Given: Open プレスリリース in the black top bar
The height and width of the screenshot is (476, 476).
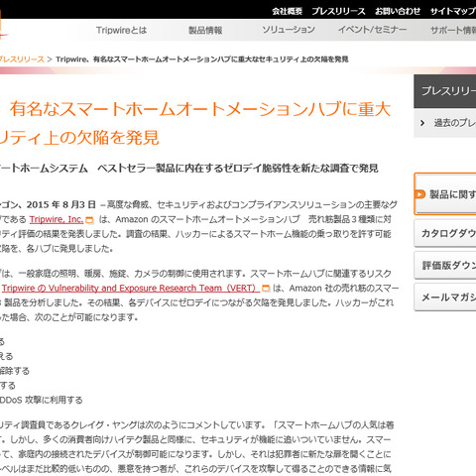Looking at the screenshot, I should pos(338,11).
